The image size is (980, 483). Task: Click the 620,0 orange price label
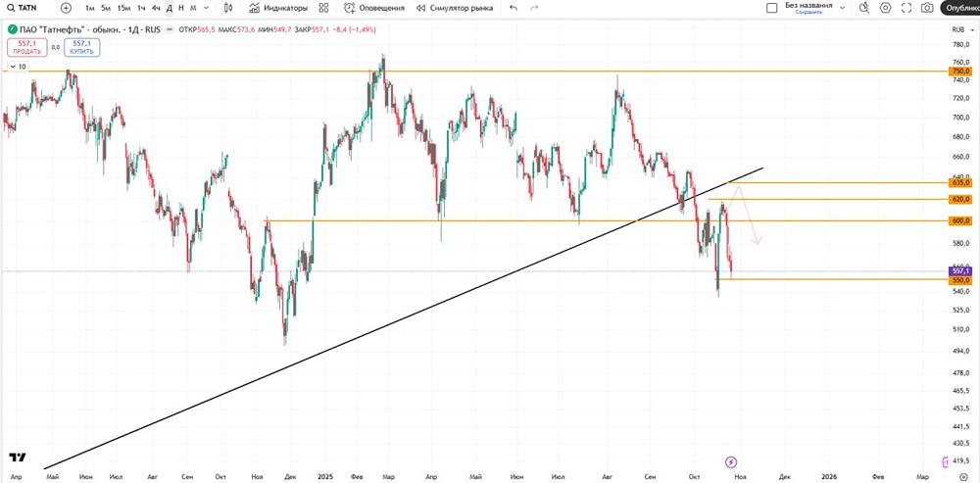pos(960,199)
